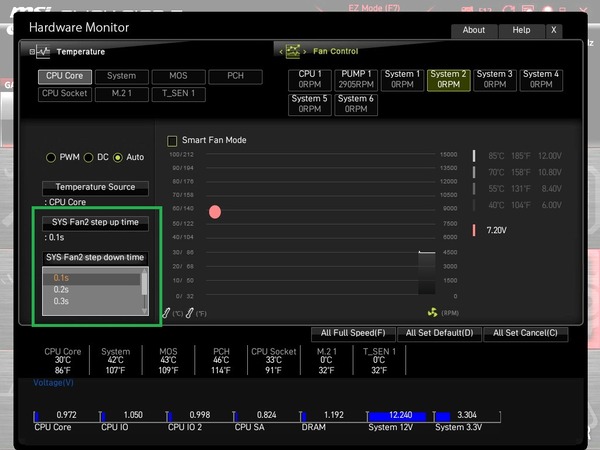The width and height of the screenshot is (600, 450).
Task: Click the step down list scrollbar
Action: pyautogui.click(x=144, y=284)
